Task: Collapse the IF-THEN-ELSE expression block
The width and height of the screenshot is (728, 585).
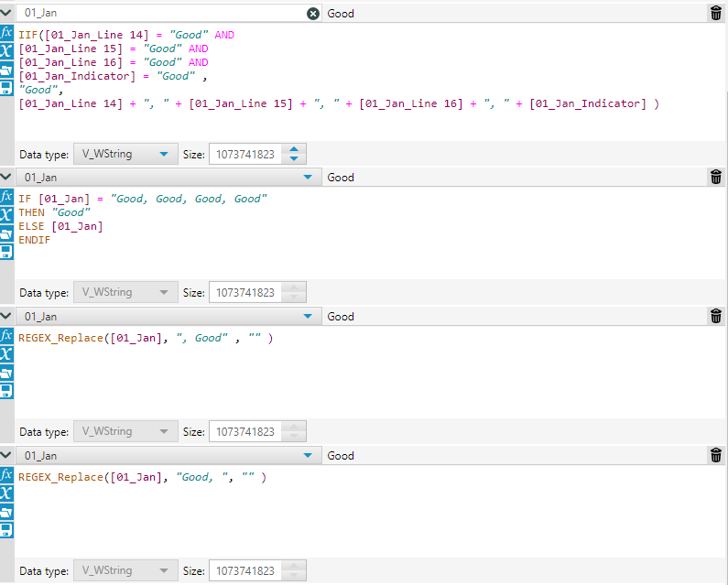Action: 6,177
